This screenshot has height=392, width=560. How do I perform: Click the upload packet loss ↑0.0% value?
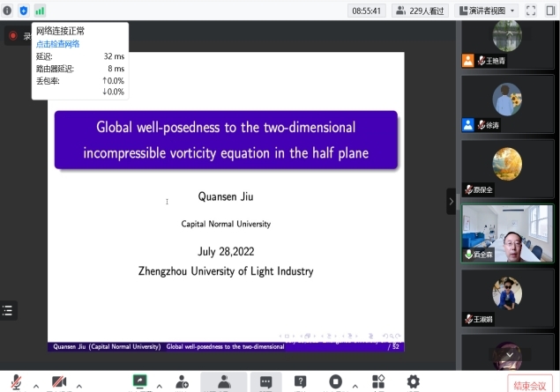pos(113,81)
